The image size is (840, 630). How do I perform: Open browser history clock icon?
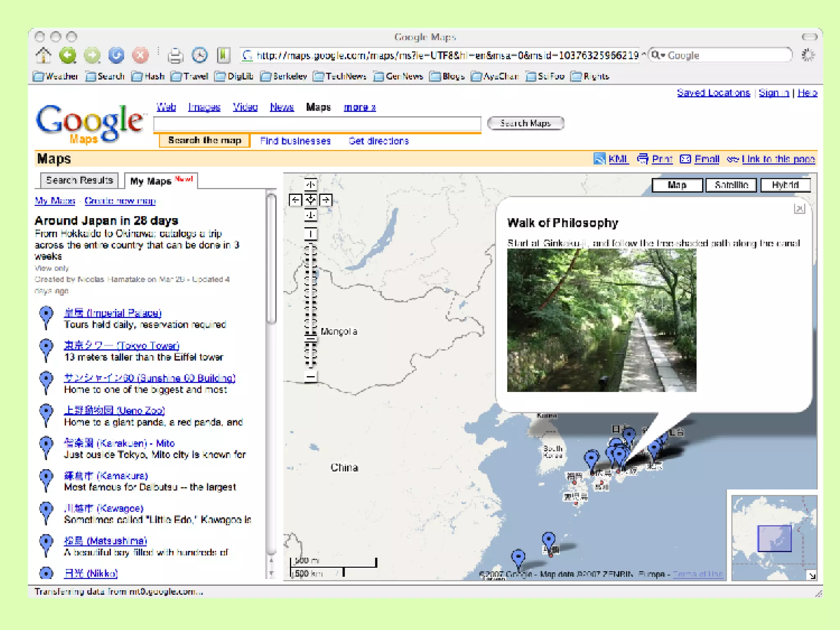[200, 55]
